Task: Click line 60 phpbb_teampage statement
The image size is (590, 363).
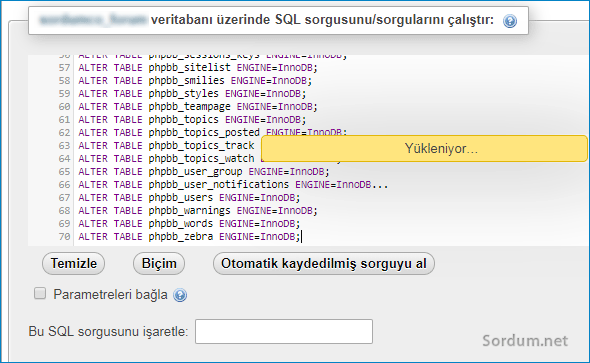Action: (198, 107)
